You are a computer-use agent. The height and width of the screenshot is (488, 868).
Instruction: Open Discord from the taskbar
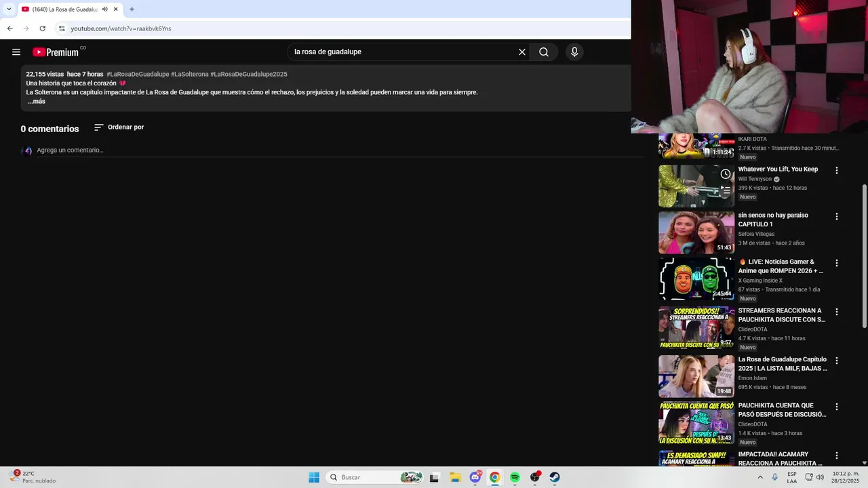pyautogui.click(x=475, y=477)
